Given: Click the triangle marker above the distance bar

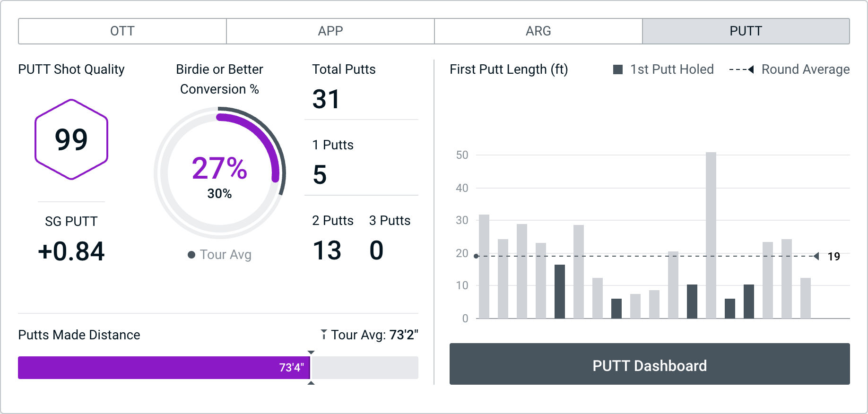Looking at the screenshot, I should [x=311, y=353].
